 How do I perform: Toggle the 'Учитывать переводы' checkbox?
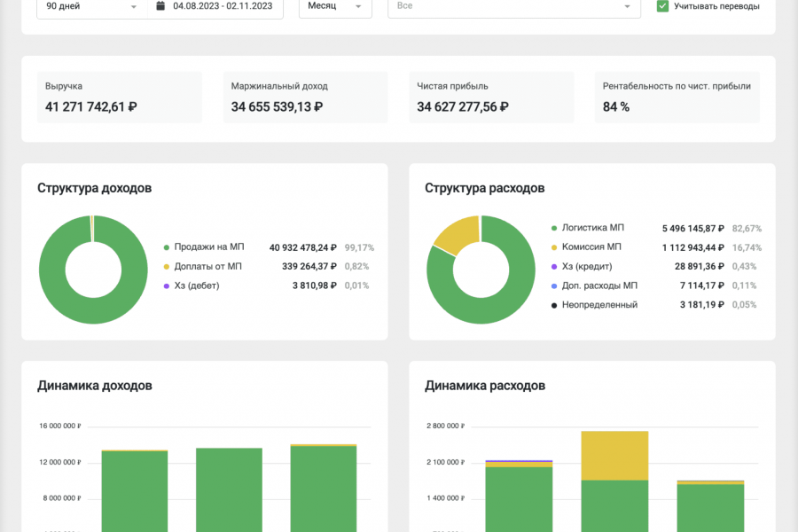pos(662,6)
